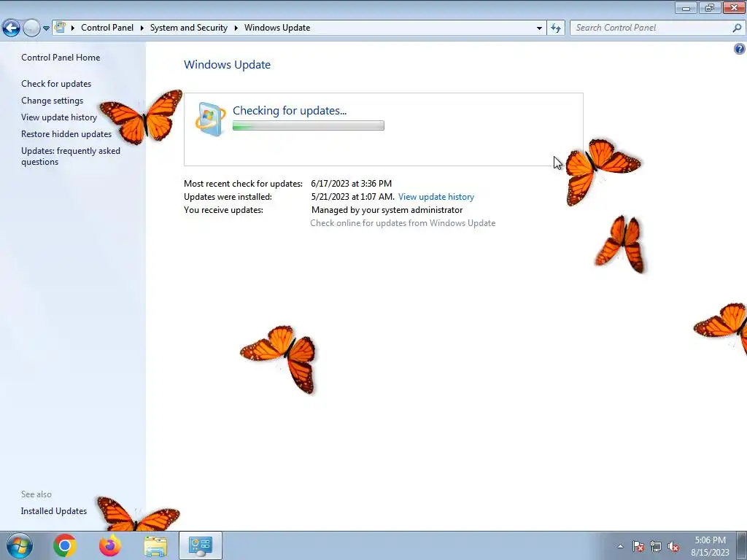Select Windows Update breadcrumb
Screen dimensions: 747x560
click(x=277, y=28)
